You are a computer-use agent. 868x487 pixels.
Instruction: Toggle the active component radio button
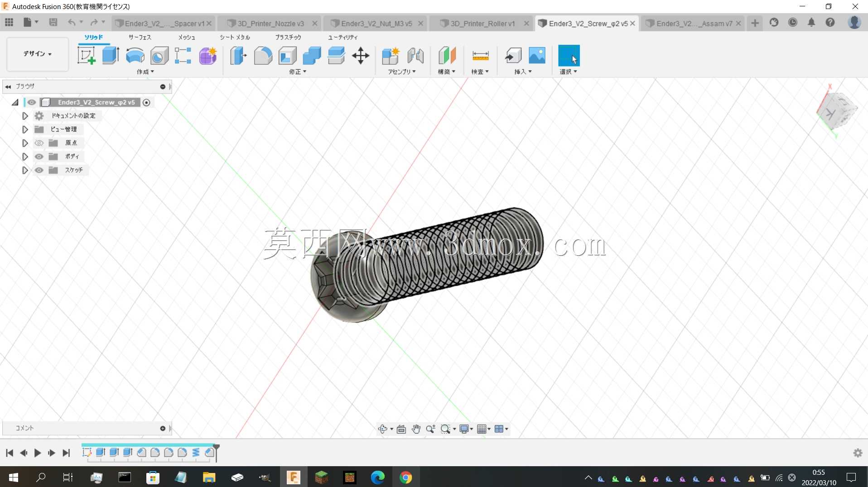coord(146,102)
